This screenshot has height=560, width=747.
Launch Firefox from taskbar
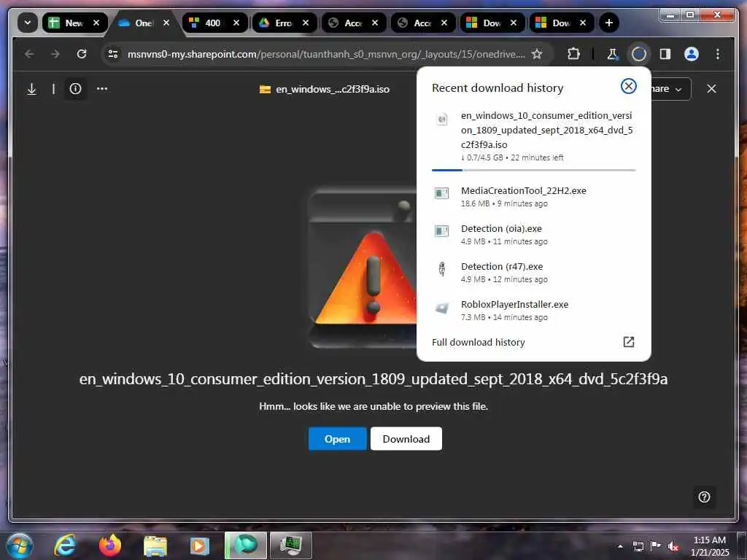pos(110,545)
